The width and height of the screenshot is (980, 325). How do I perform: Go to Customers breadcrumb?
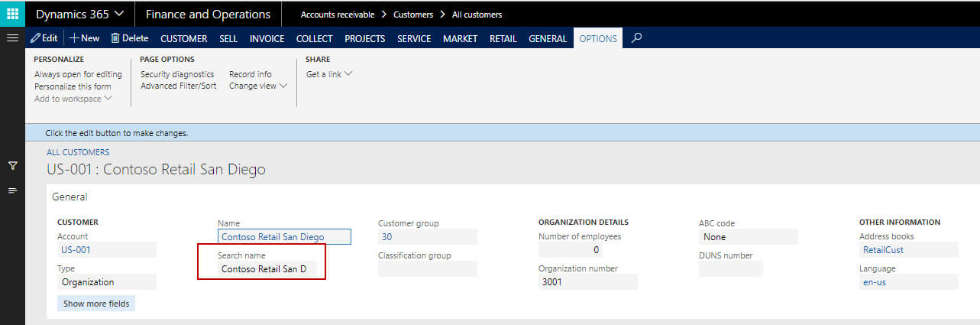pyautogui.click(x=413, y=15)
